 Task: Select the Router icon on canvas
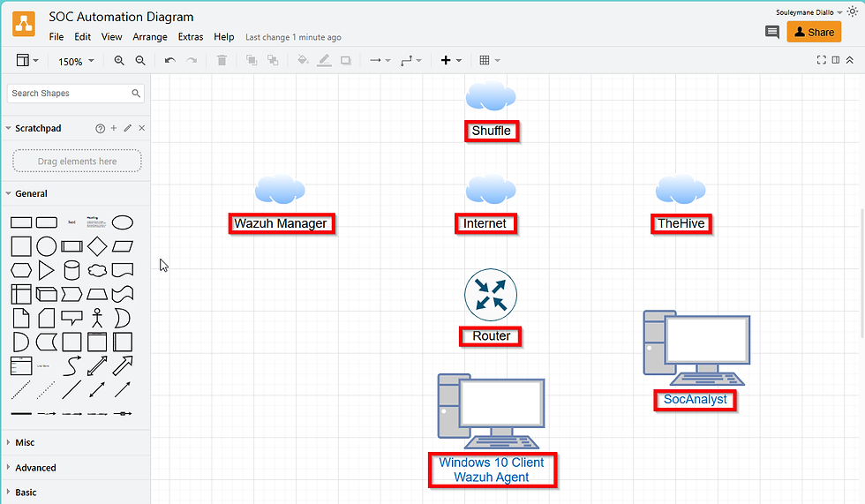[x=491, y=295]
